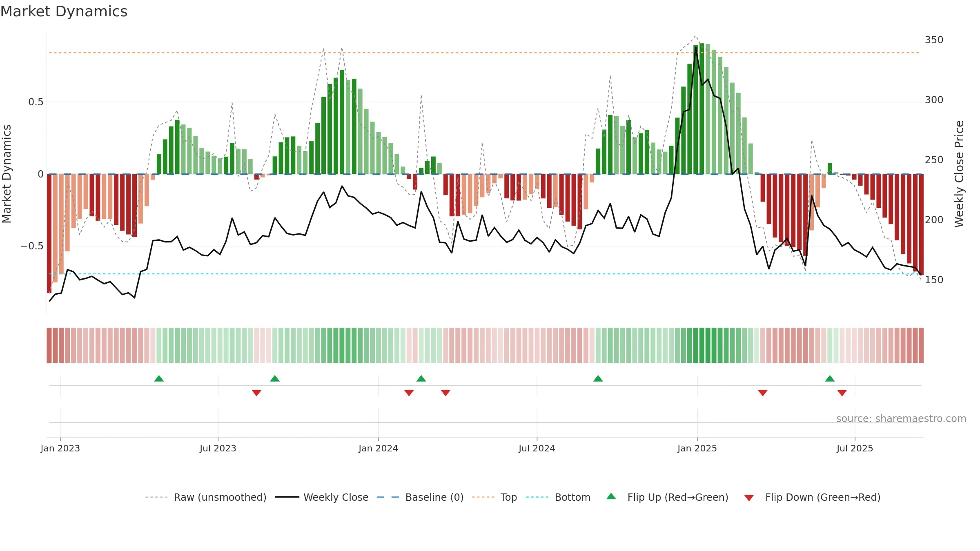980x551 pixels.
Task: Toggle Raw (unsmoothed) legend entry
Action: 206,497
